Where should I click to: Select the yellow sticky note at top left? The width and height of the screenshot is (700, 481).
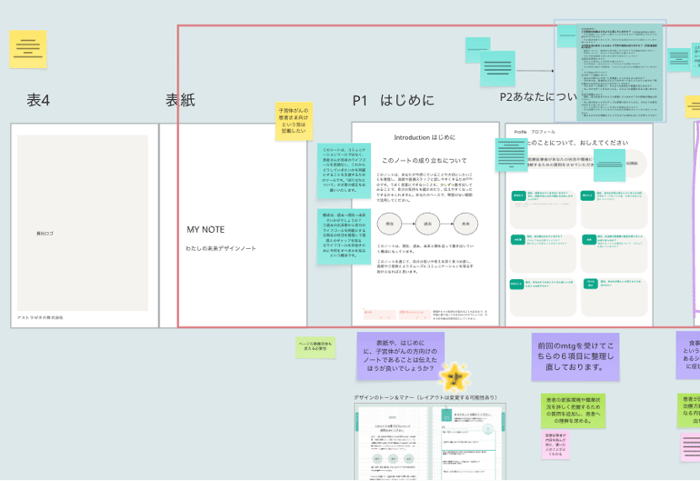pos(28,48)
